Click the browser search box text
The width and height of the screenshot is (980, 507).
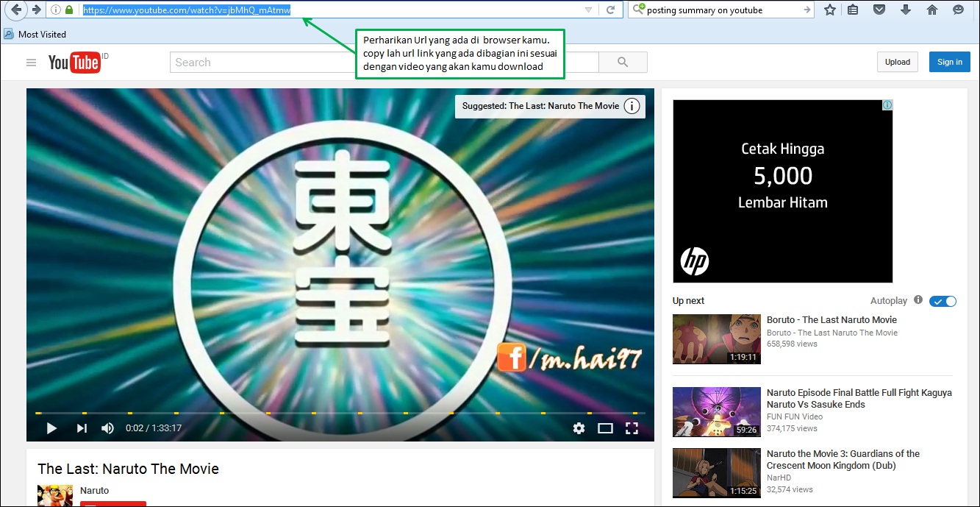pyautogui.click(x=704, y=10)
